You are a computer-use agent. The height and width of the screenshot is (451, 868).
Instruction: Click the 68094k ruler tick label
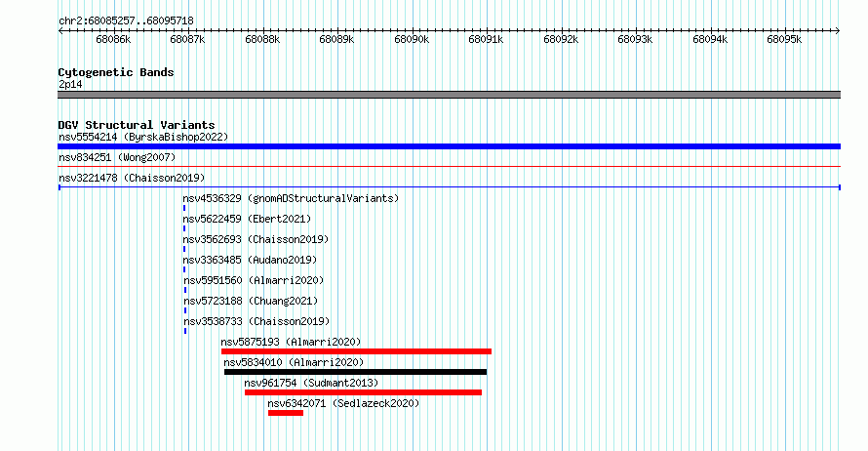[x=710, y=40]
